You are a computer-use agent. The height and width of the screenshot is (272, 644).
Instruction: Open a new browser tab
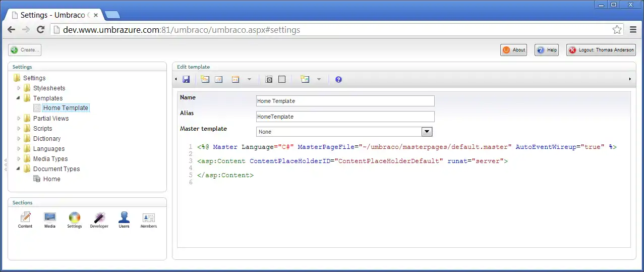pos(112,15)
